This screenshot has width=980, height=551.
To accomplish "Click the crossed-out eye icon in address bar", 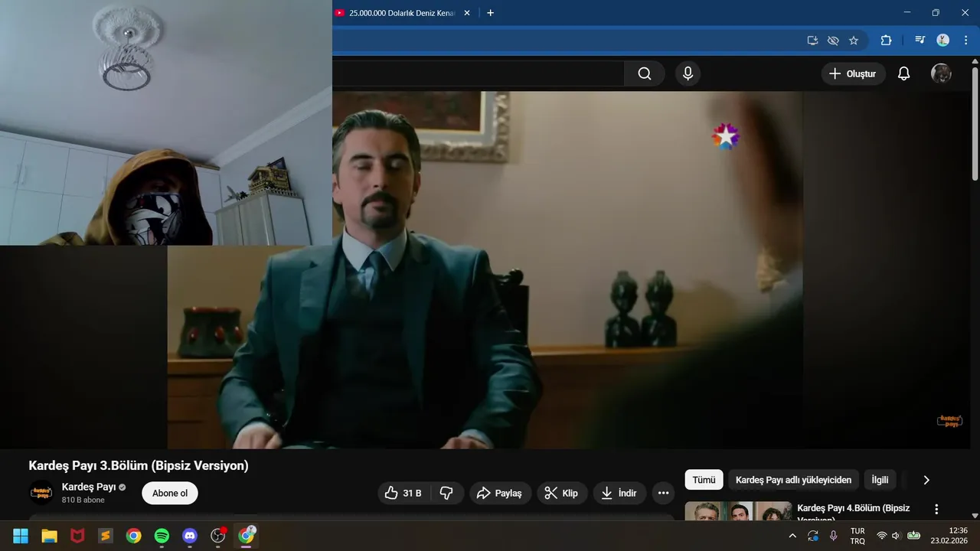I will point(833,41).
